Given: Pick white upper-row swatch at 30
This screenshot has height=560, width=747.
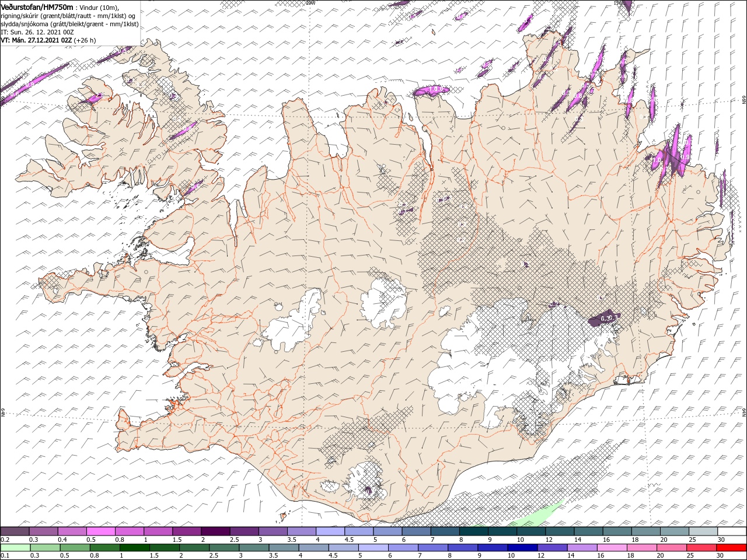Looking at the screenshot, I should click(x=731, y=531).
